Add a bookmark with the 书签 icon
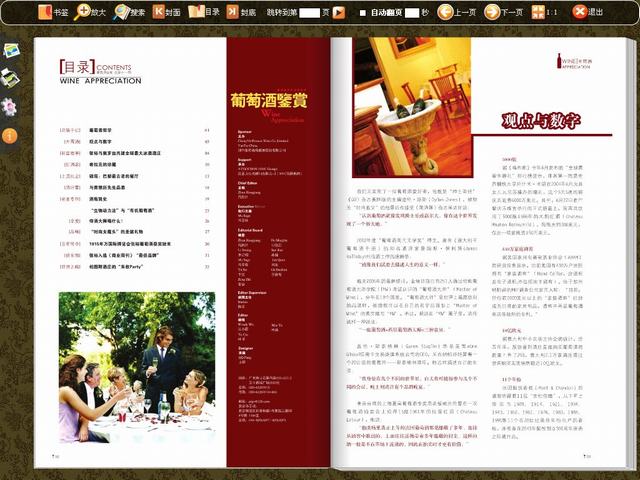The height and width of the screenshot is (480, 640). (53, 12)
